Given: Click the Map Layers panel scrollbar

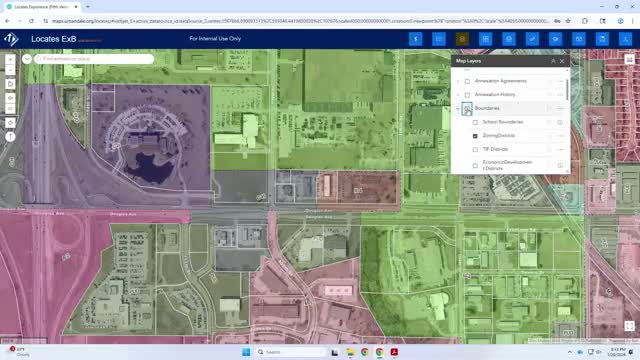Looking at the screenshot, I should 567,89.
